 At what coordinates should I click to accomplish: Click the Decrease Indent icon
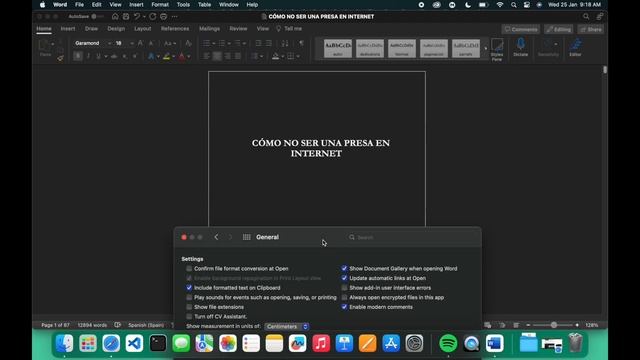click(x=258, y=43)
